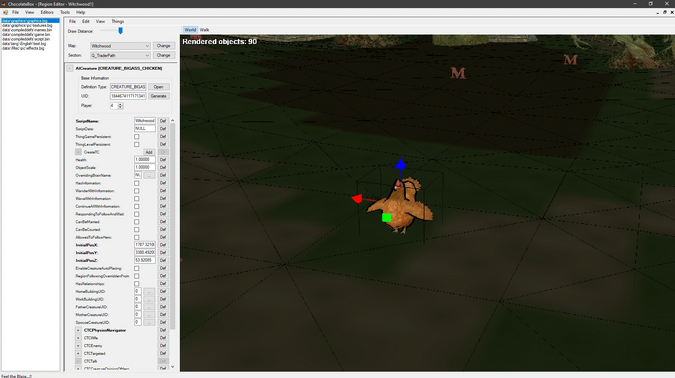Switch to the Walk tab
The height and width of the screenshot is (378, 675).
coord(204,30)
